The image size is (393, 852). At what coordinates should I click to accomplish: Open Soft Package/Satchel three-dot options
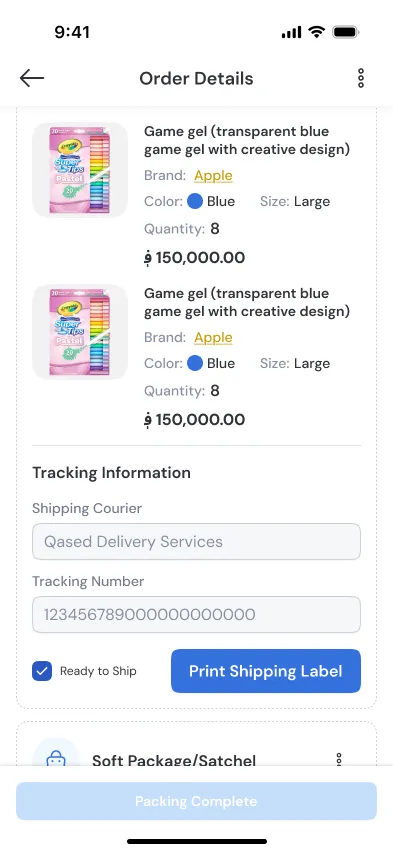pos(339,759)
